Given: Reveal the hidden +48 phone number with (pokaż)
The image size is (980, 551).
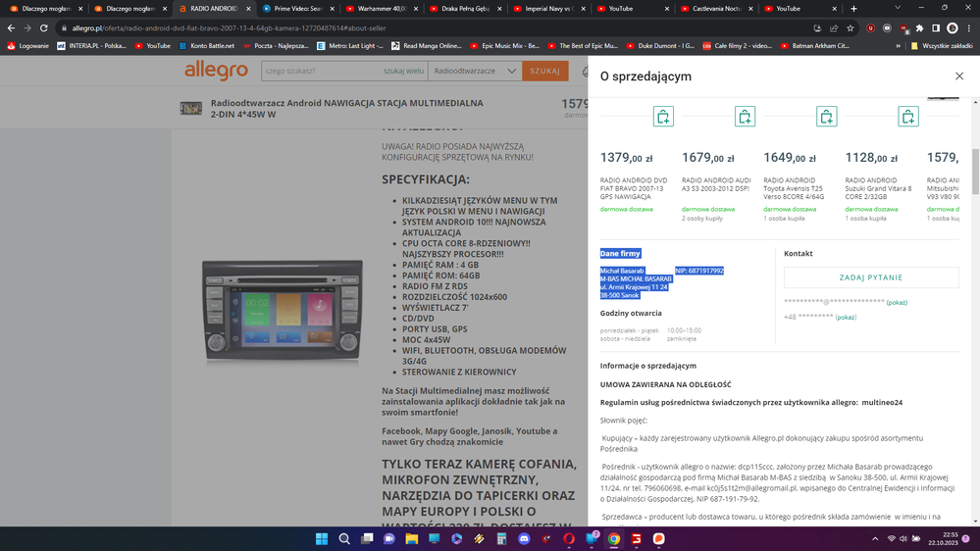Looking at the screenshot, I should 846,318.
